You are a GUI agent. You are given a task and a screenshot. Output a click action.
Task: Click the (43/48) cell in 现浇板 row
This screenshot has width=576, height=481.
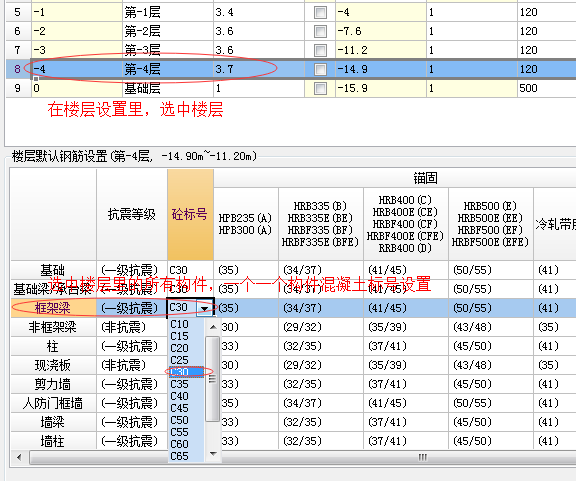coord(490,365)
